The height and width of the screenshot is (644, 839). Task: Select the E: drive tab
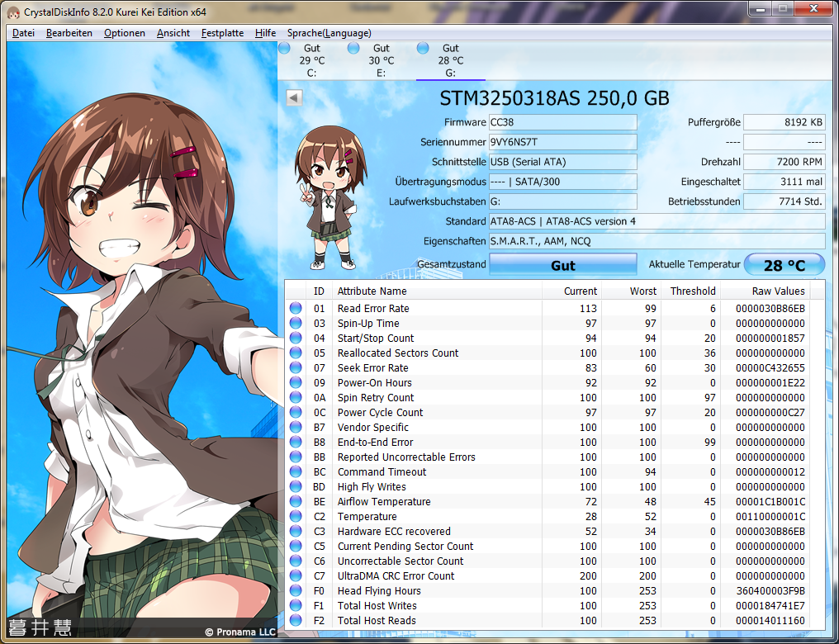pyautogui.click(x=381, y=60)
